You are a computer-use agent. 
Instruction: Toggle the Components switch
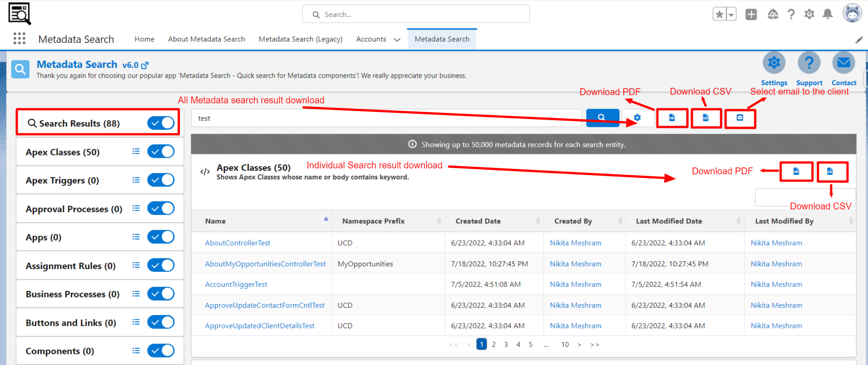161,351
